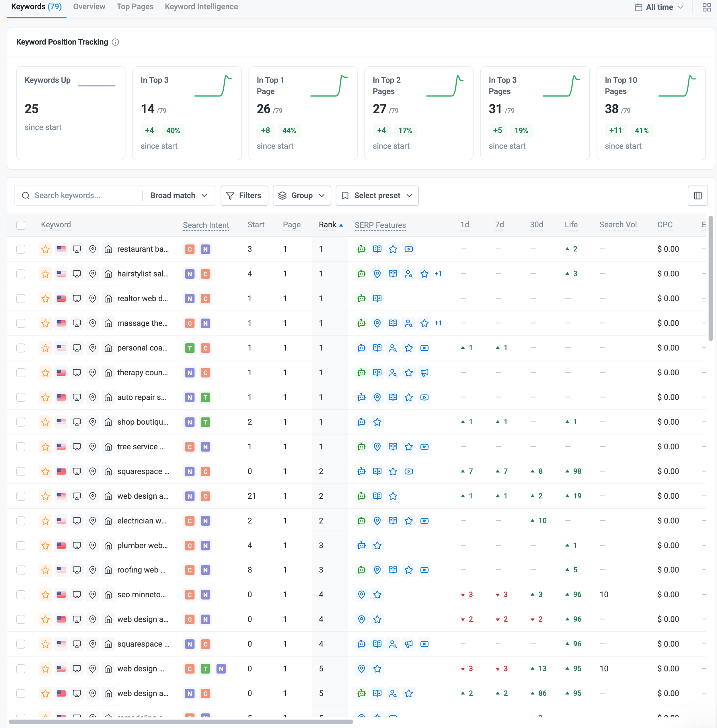Open the Filters button
The height and width of the screenshot is (728, 717).
(244, 196)
